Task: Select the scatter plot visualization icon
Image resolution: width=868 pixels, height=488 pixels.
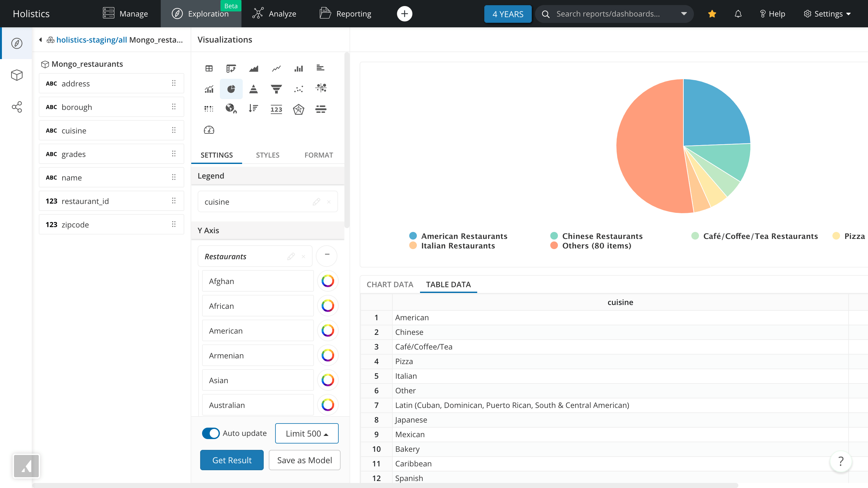Action: 298,89
